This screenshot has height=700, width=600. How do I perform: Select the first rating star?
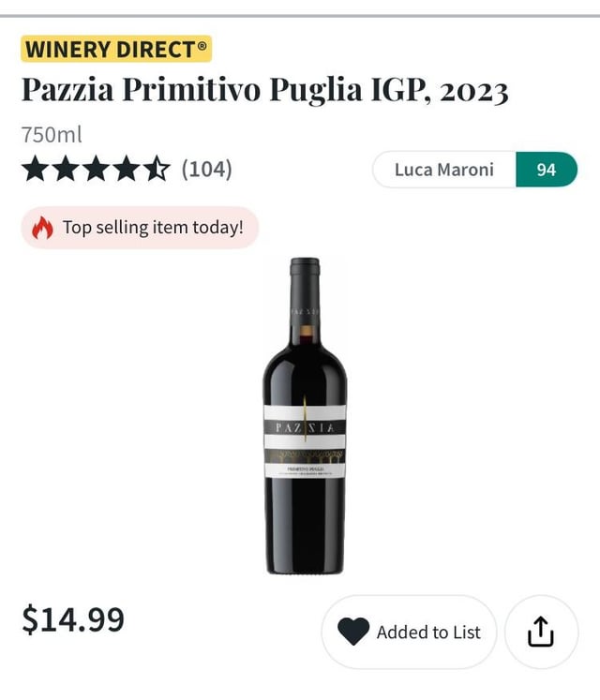pyautogui.click(x=35, y=170)
